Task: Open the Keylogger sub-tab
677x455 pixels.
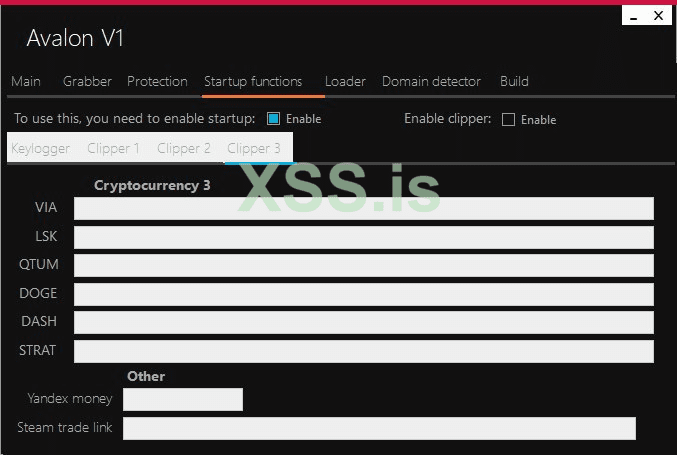Action: pos(41,149)
